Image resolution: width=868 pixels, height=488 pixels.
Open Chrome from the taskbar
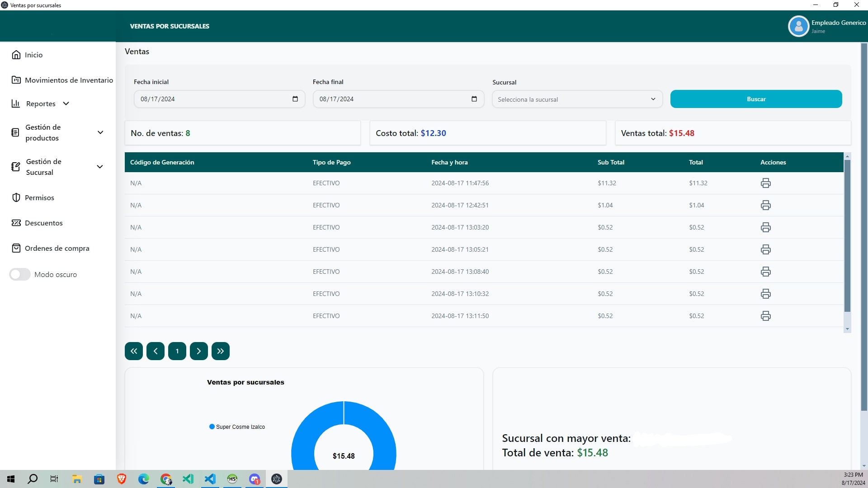[166, 479]
